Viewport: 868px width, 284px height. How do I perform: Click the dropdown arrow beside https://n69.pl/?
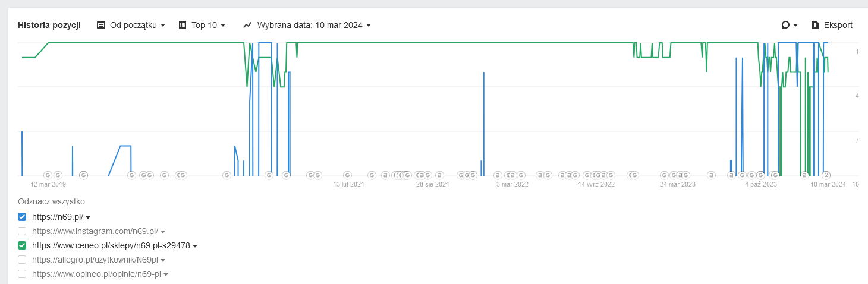pos(88,217)
